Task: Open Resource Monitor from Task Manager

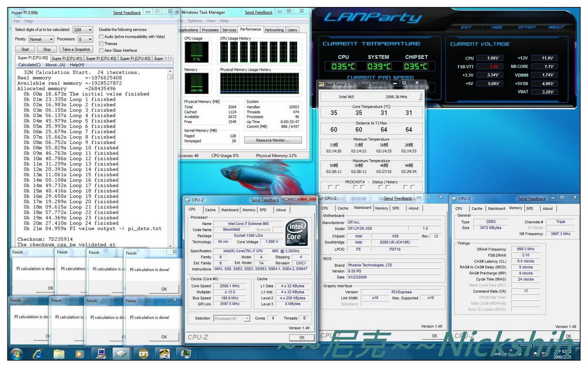Action: pyautogui.click(x=273, y=140)
